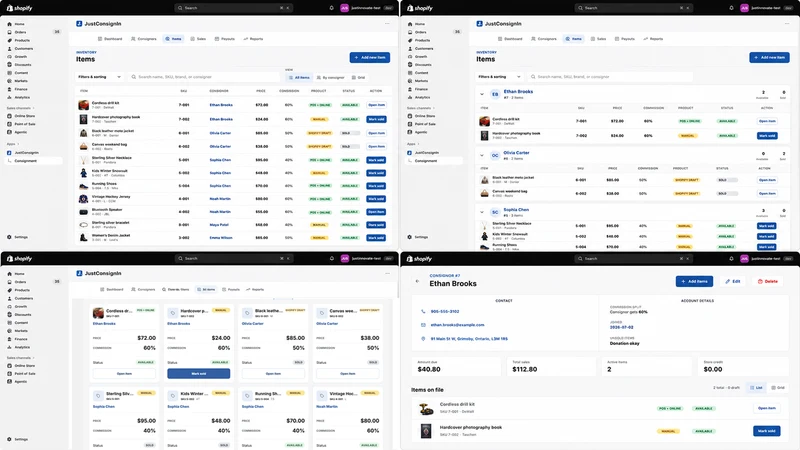
Task: Collapse Olivia Carter group in top-right panel
Action: [x=482, y=155]
